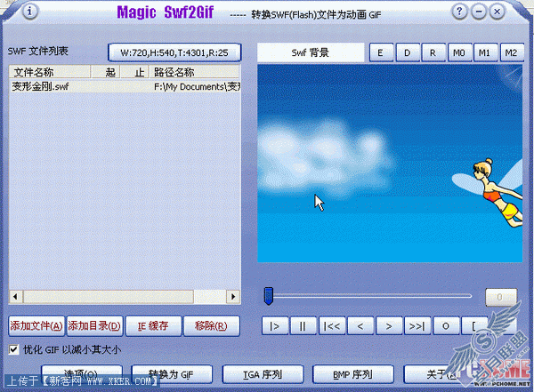Click 添加目录(D) to add a folder
Viewport: 534px width, 392px height.
(x=94, y=326)
